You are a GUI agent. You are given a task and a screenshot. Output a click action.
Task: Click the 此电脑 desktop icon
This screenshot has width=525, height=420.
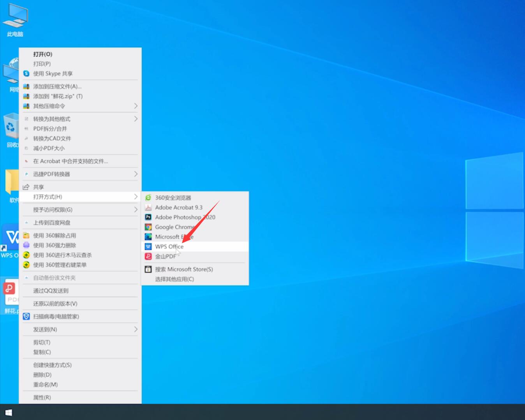point(15,20)
